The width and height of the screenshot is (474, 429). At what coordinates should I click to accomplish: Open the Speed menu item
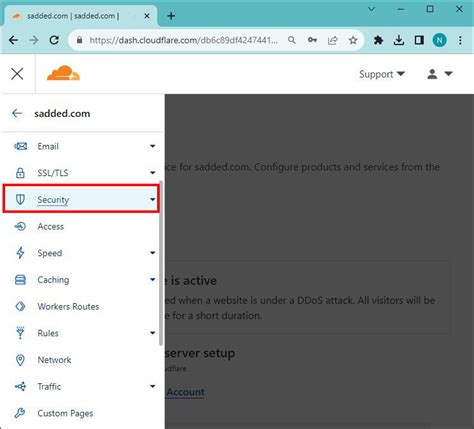coord(80,253)
